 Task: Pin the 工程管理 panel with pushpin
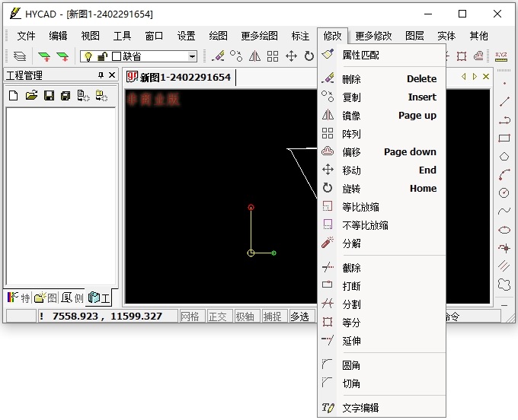pos(101,75)
